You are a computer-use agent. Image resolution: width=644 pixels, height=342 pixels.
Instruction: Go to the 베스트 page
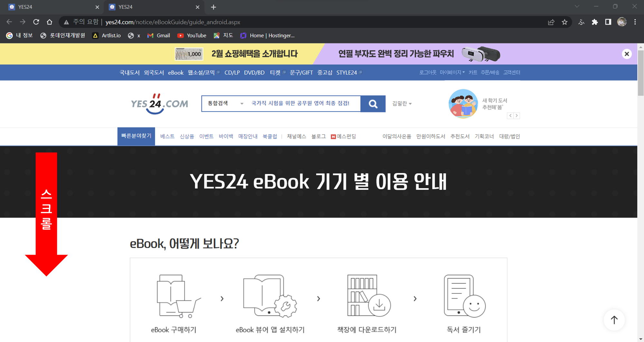pyautogui.click(x=167, y=136)
